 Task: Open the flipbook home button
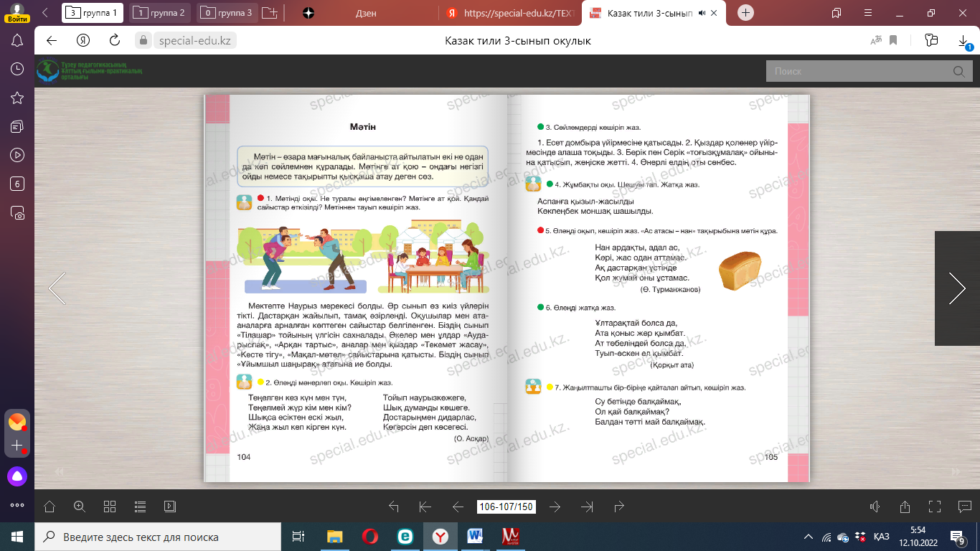click(50, 507)
